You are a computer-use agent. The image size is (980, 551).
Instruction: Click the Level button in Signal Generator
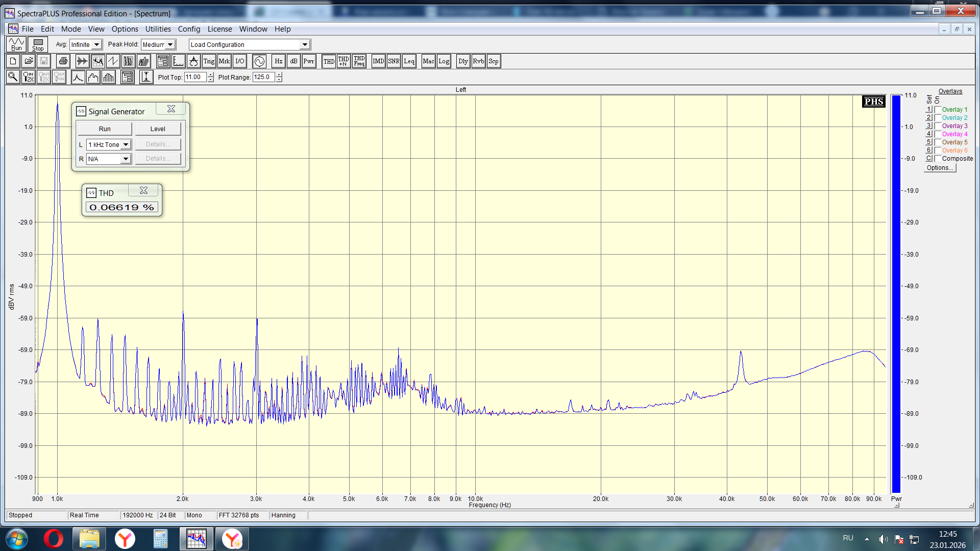[x=158, y=129]
